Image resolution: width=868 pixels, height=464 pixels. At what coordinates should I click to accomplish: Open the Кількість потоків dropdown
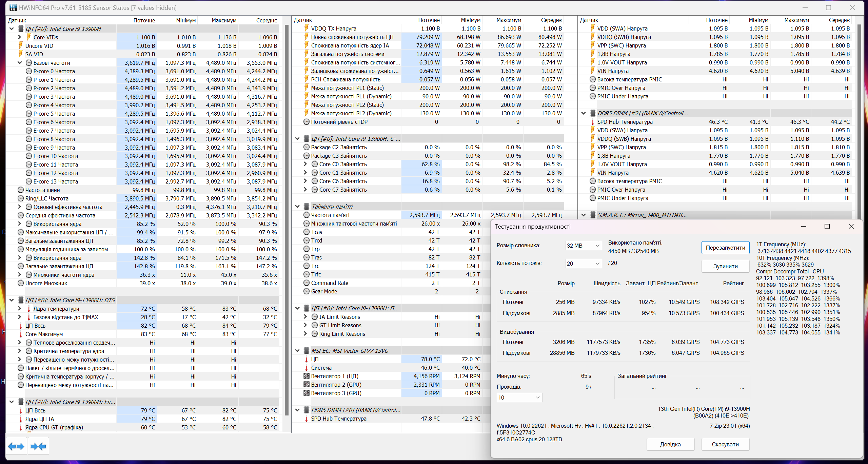pyautogui.click(x=583, y=264)
